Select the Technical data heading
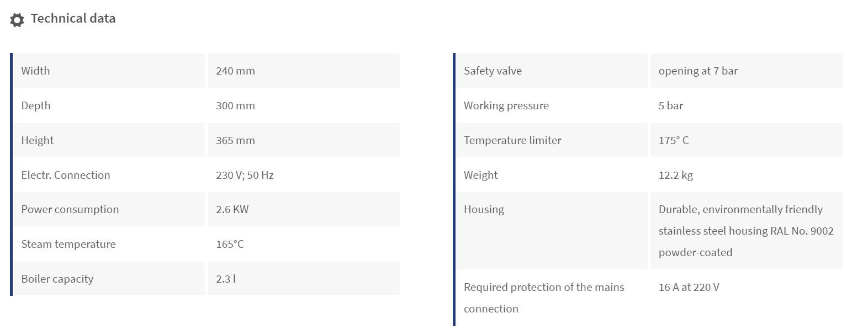 (x=73, y=18)
